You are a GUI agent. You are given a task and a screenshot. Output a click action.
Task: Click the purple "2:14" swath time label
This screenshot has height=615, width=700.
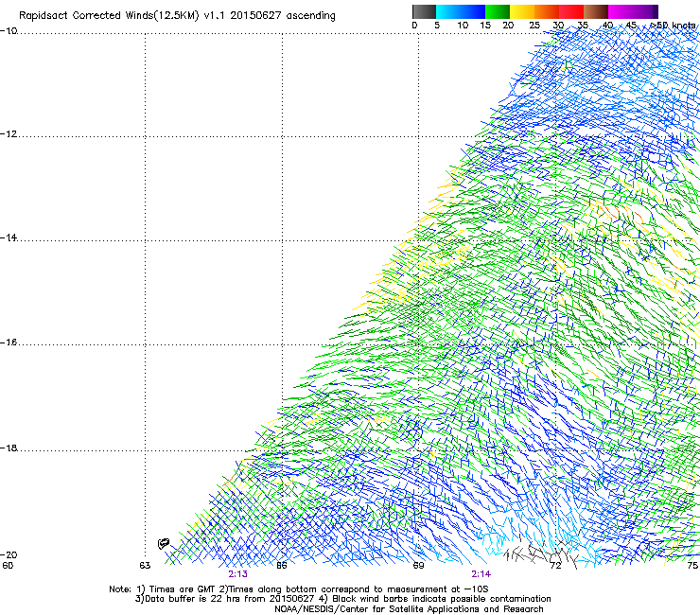click(x=481, y=574)
